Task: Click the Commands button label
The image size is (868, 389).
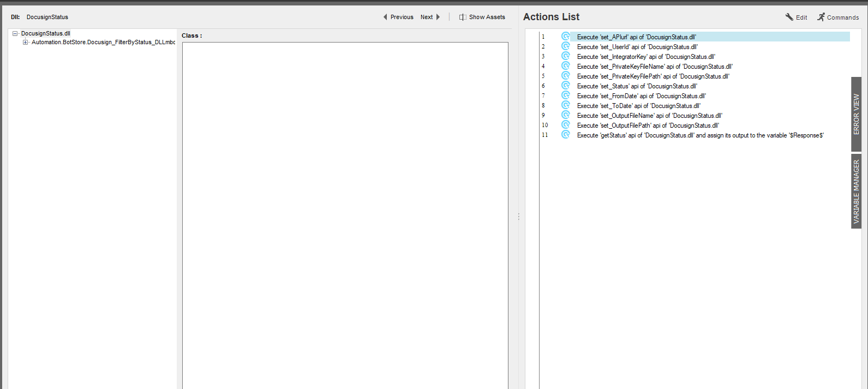Action: tap(843, 17)
